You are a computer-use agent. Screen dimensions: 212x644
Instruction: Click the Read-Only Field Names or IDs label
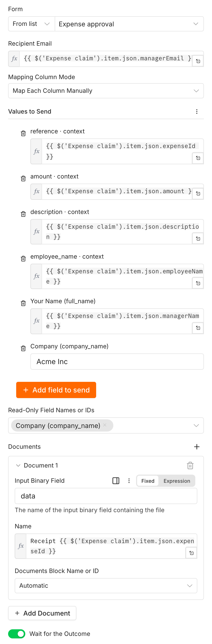pos(51,410)
